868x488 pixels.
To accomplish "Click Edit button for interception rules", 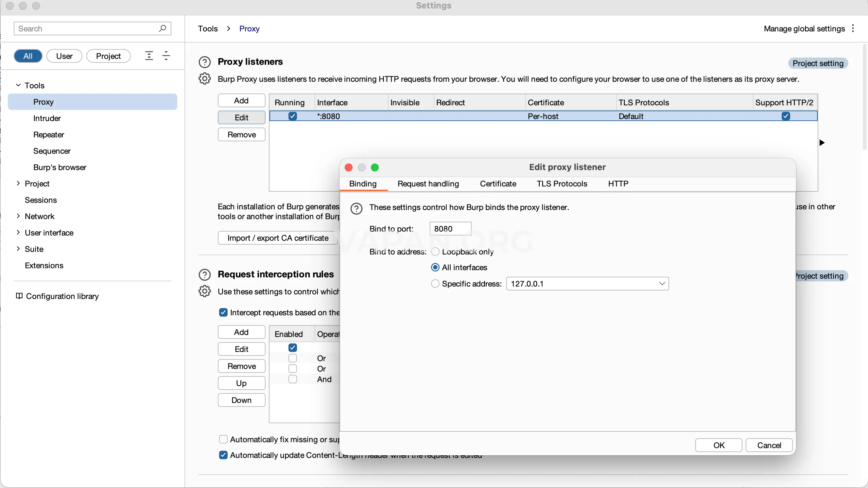I will (241, 349).
